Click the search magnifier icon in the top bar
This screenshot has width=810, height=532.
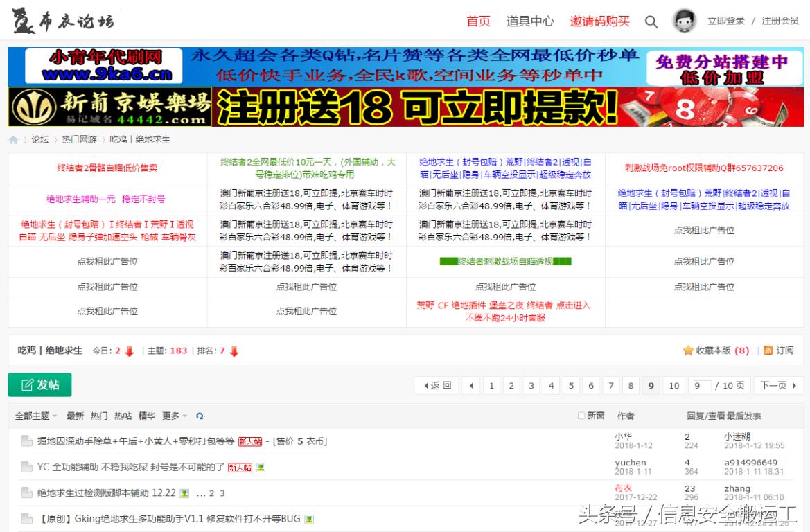[x=651, y=21]
